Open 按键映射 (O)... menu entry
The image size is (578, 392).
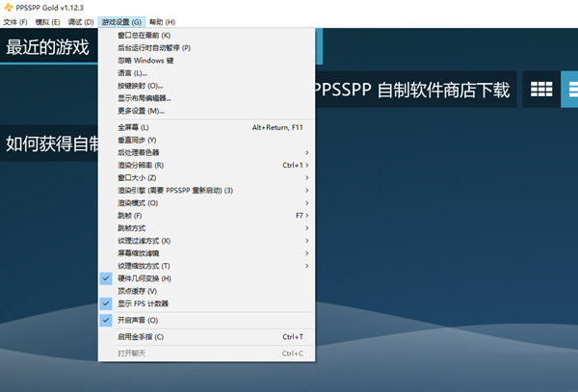(x=141, y=85)
